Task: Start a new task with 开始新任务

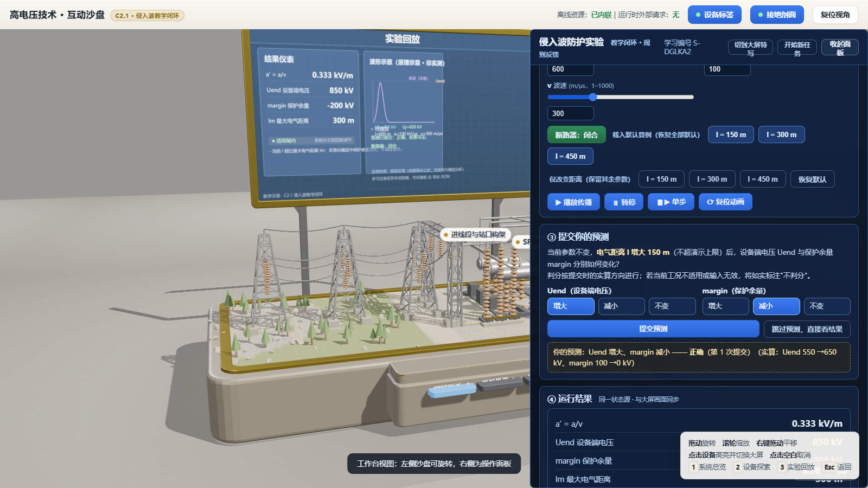Action: (797, 48)
